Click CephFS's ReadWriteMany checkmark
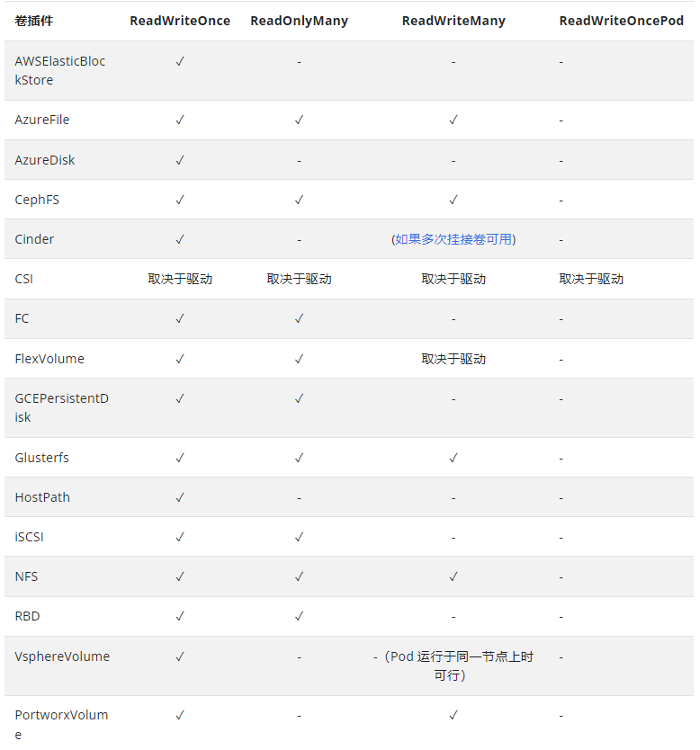The height and width of the screenshot is (750, 700). (x=453, y=200)
